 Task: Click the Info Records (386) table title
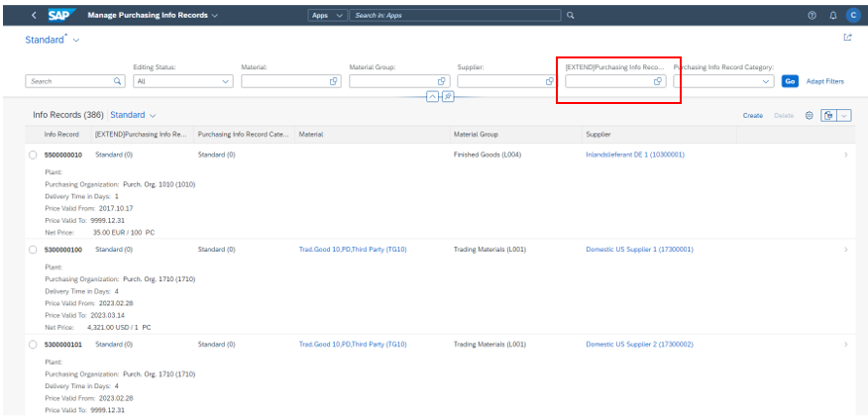click(x=68, y=115)
